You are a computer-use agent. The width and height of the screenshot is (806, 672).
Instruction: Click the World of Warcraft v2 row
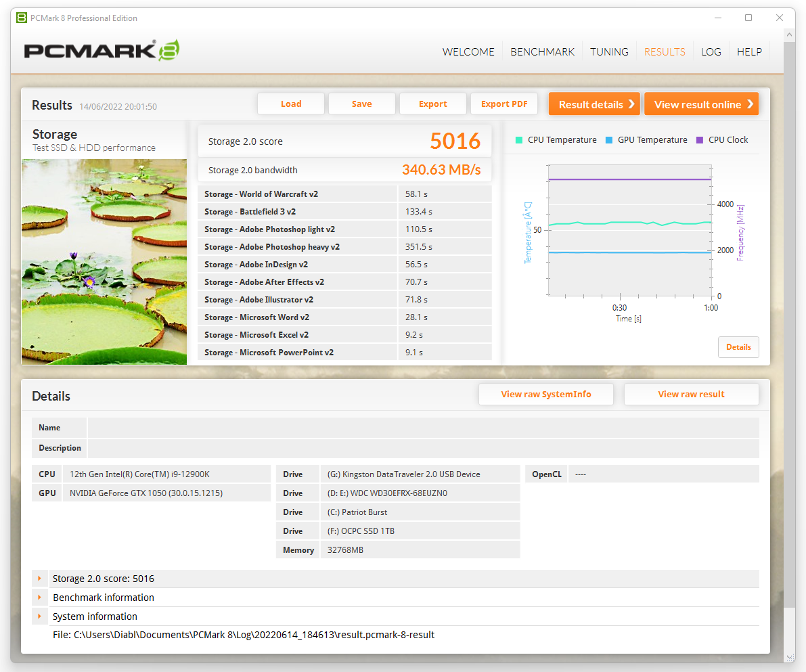coord(344,194)
